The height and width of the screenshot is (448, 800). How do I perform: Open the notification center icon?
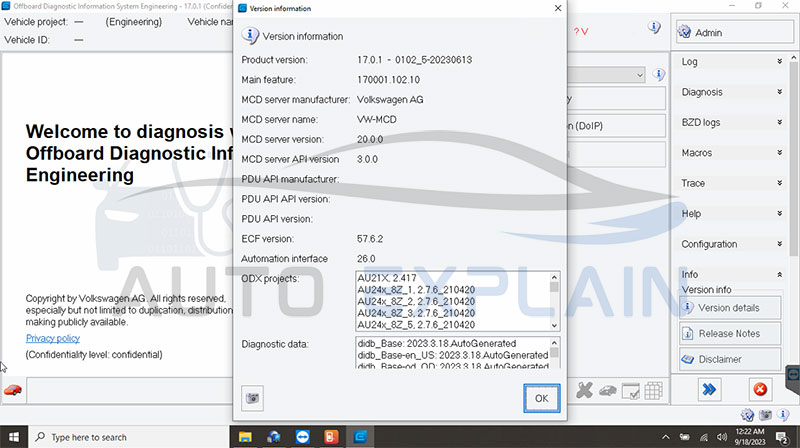point(782,437)
